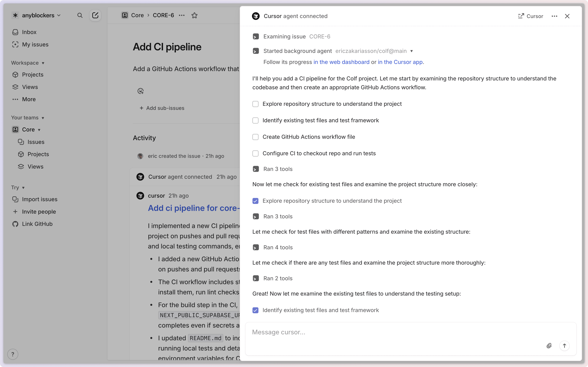Open the anyblockers workspace dropdown
Viewport: 588px width, 367px height.
point(36,15)
